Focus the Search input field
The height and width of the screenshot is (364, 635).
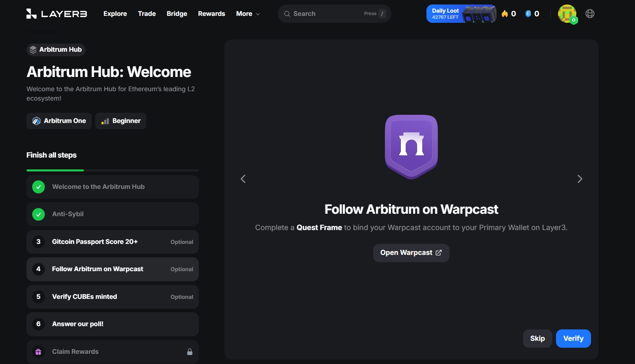tap(334, 14)
